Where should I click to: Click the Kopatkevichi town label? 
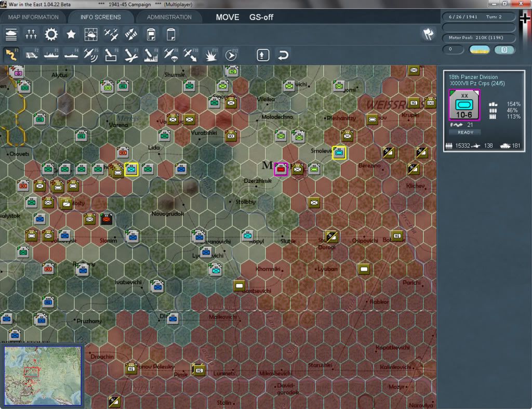393,348
